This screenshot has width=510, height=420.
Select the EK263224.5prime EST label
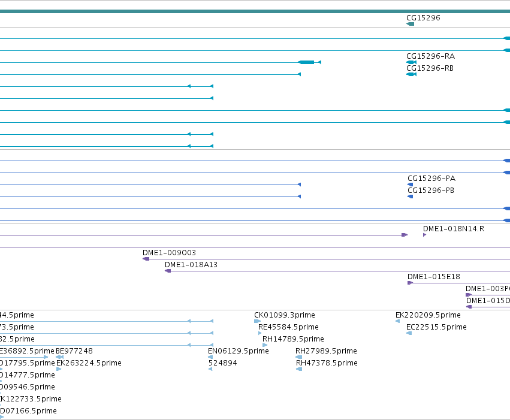coord(89,363)
